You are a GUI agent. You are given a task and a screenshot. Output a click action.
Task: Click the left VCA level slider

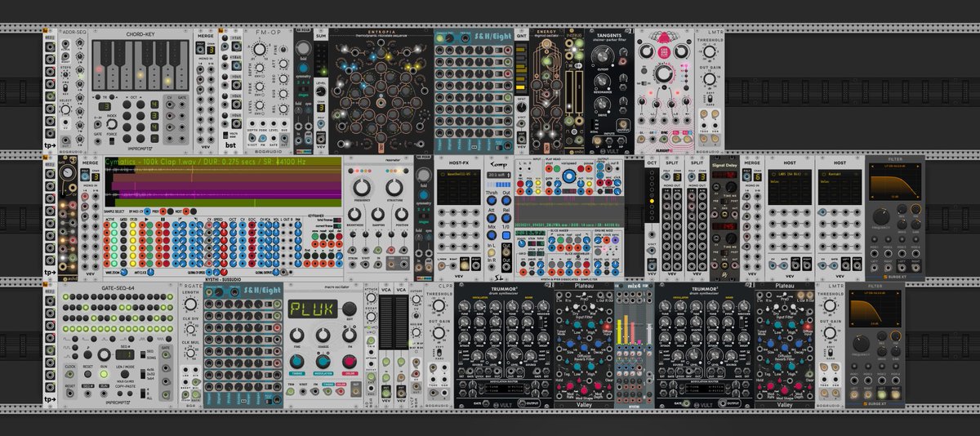[386, 322]
